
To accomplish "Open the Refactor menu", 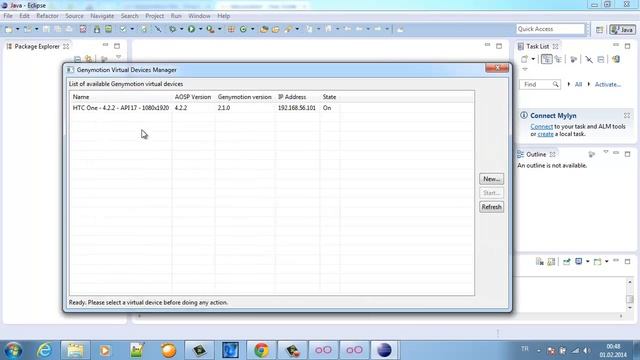I will 47,16.
